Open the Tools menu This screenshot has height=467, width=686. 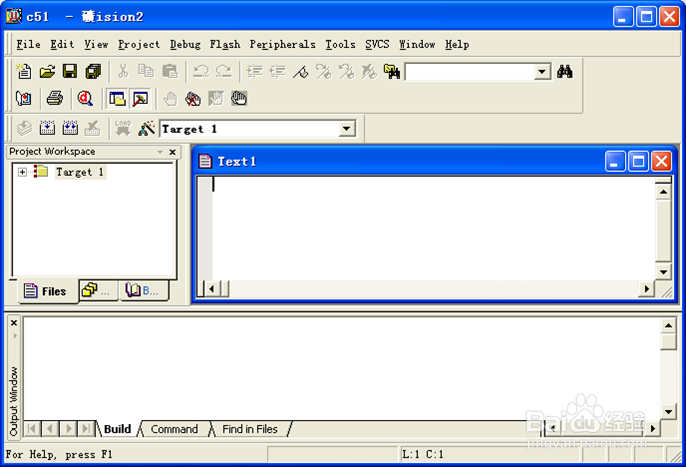point(340,44)
